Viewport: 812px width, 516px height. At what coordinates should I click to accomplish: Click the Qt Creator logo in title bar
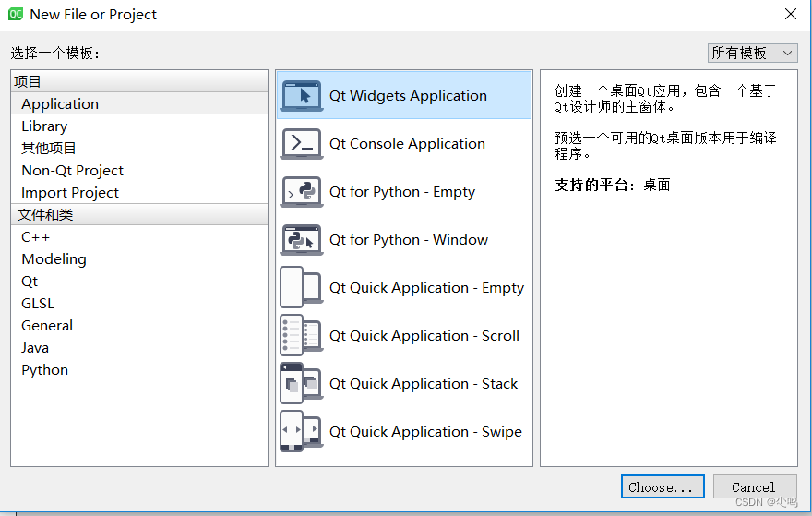coord(16,14)
